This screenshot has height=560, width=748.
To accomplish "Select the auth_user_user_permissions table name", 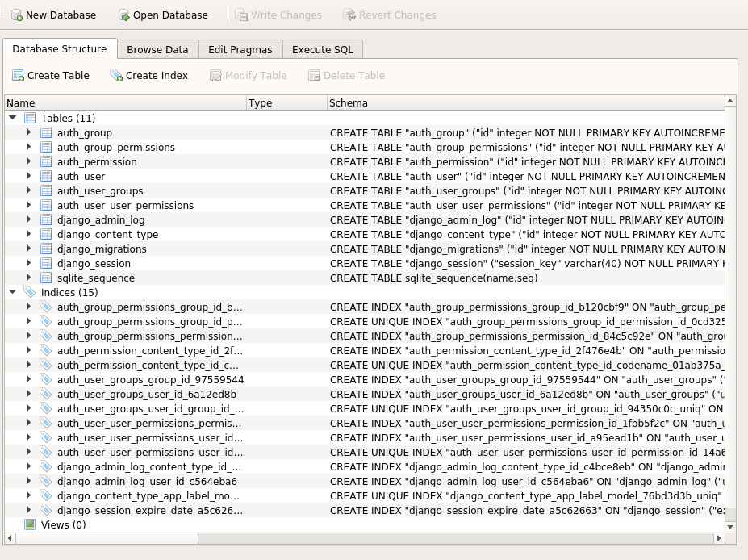I will (x=125, y=206).
